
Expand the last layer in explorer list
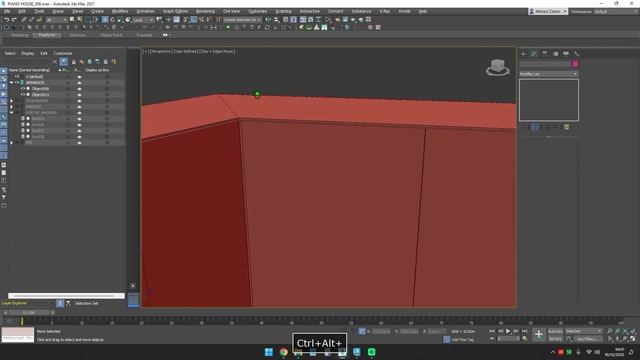11,143
